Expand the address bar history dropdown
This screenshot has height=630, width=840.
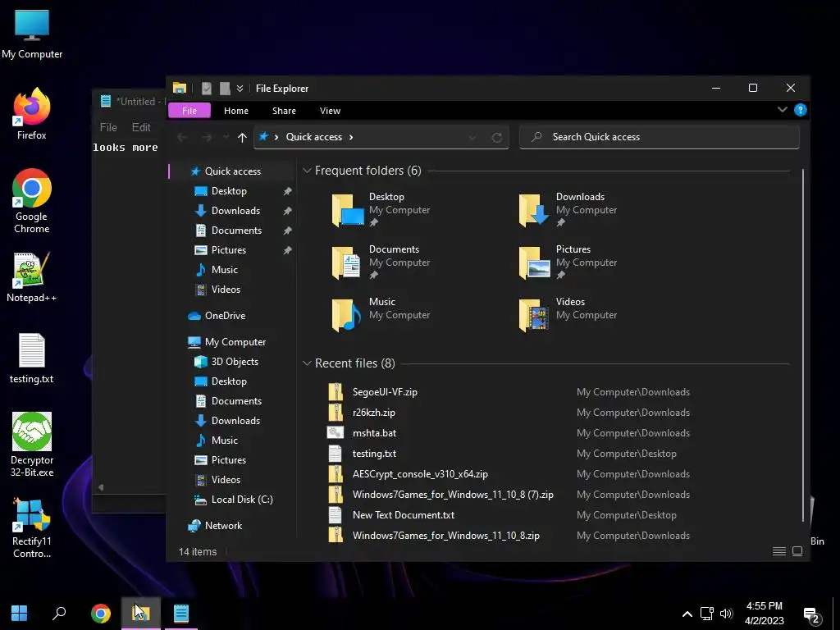pyautogui.click(x=472, y=137)
